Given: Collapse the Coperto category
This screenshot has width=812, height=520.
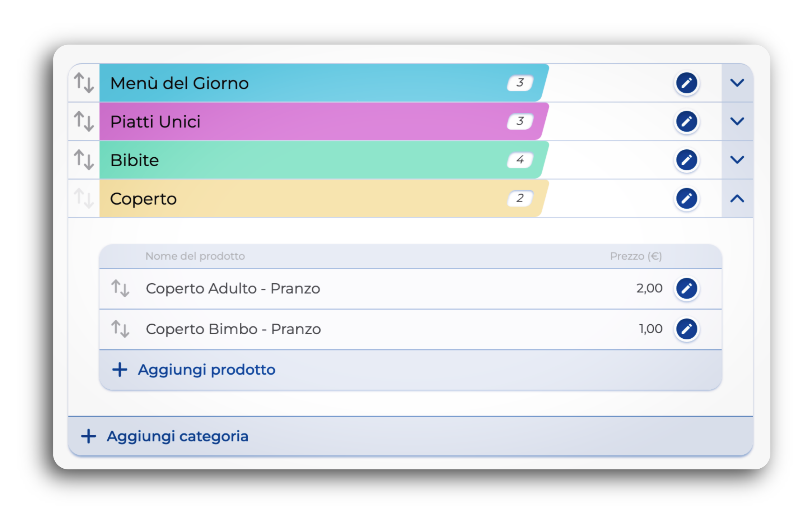Looking at the screenshot, I should click(737, 198).
